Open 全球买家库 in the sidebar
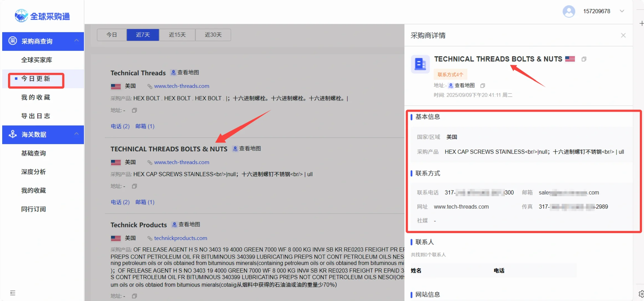Viewport: 644px width, 301px height. 37,60
